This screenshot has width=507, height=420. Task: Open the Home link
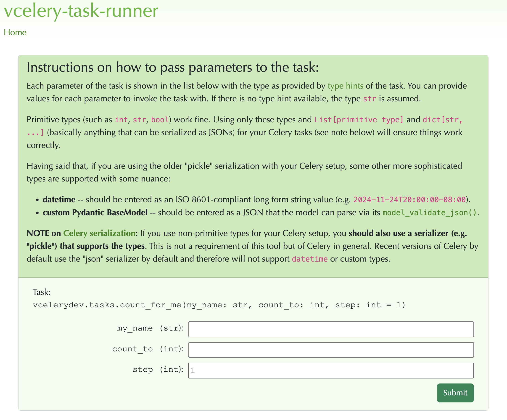click(x=15, y=32)
